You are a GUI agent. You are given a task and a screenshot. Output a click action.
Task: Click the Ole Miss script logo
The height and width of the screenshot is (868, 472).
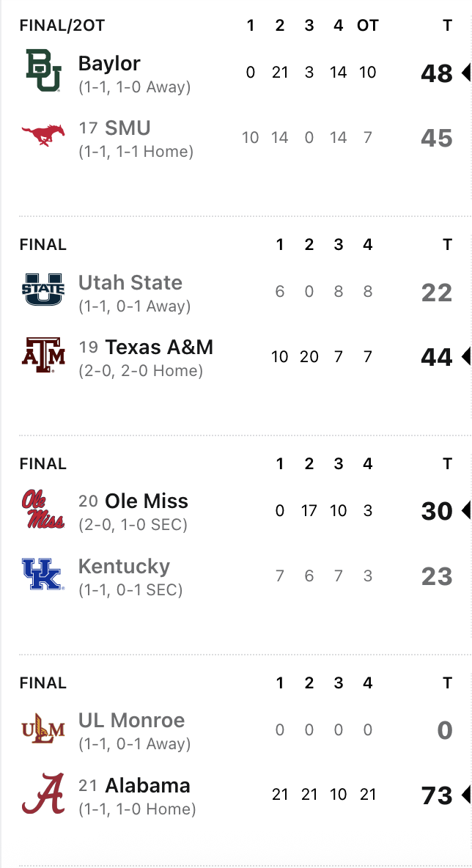pyautogui.click(x=43, y=510)
